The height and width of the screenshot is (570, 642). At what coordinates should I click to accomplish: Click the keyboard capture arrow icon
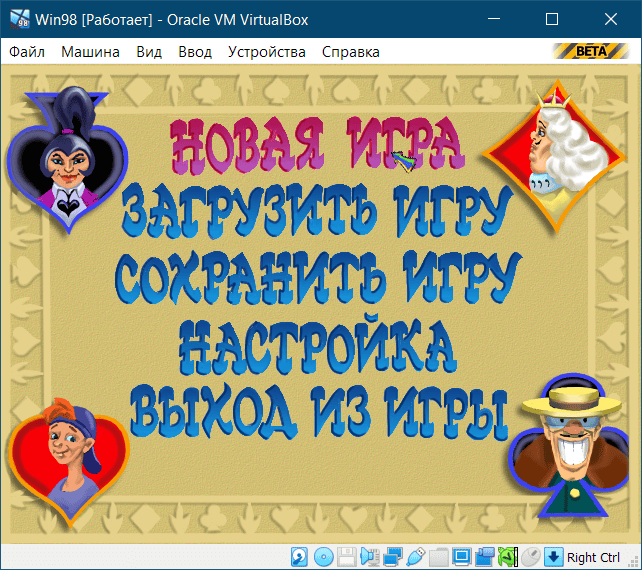coord(554,557)
